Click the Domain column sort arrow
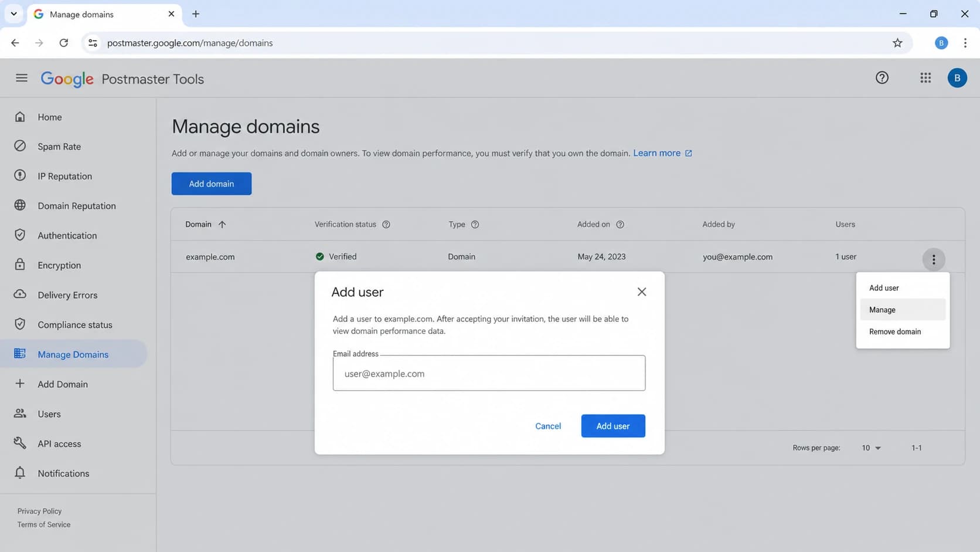Screen dimensions: 980x552 point(222,225)
